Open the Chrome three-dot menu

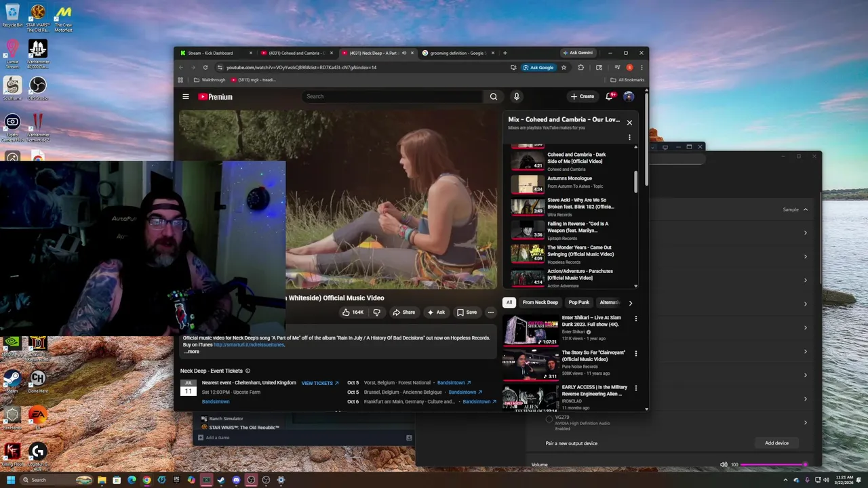(x=642, y=67)
